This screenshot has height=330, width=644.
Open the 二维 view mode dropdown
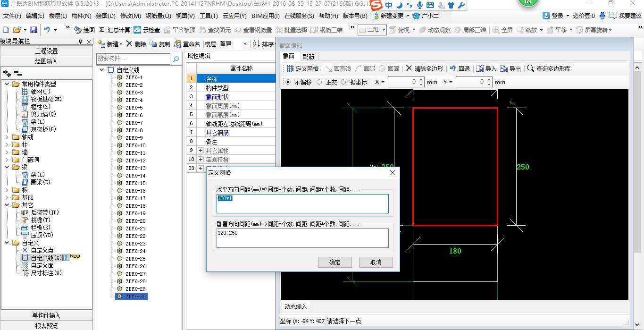[x=384, y=30]
